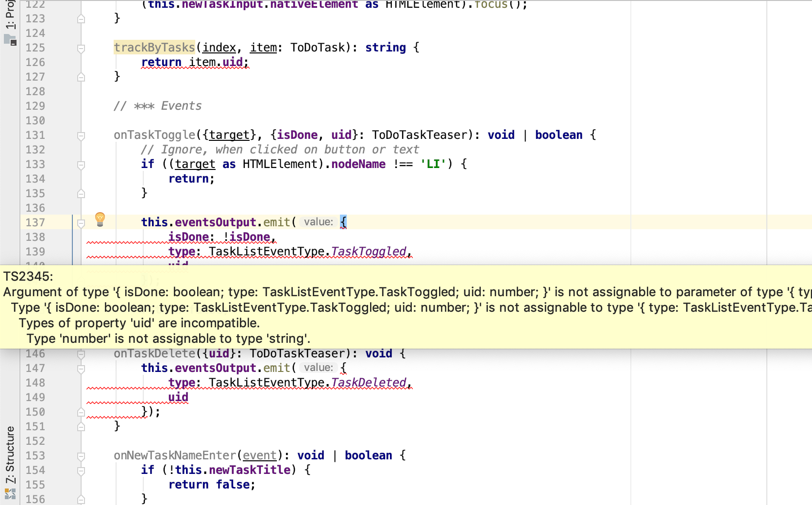Click the fold end marker at line 135
The image size is (812, 505).
81,194
